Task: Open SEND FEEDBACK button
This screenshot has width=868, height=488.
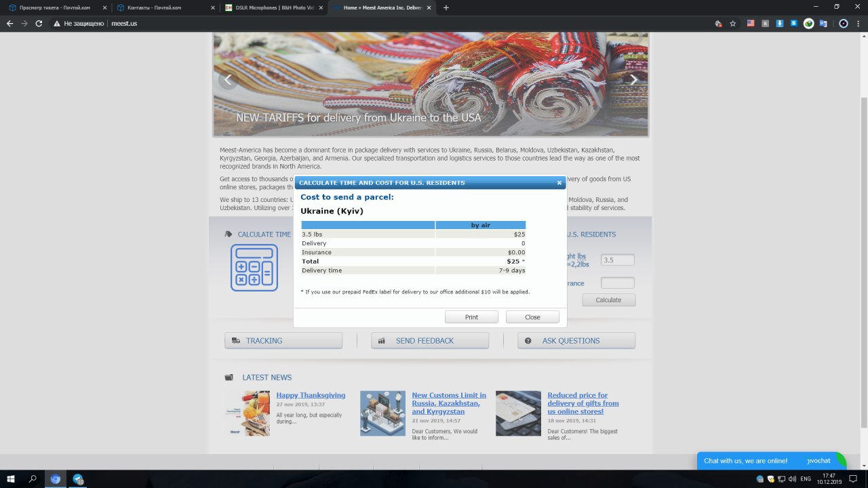Action: click(x=430, y=340)
